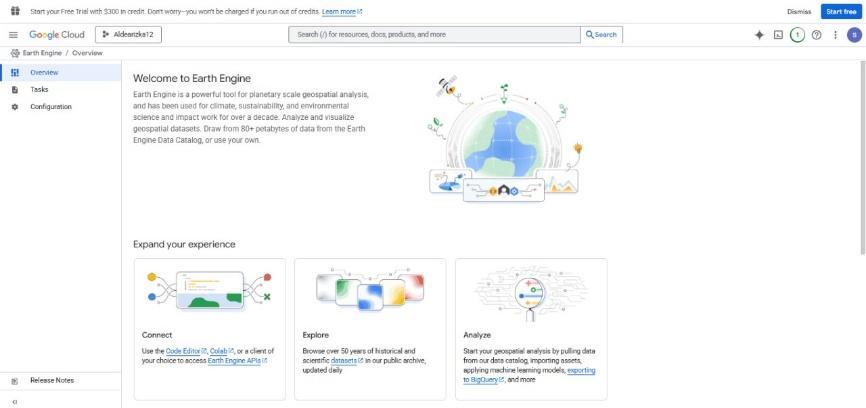This screenshot has height=408, width=866.
Task: Open Gemini AI assistant sparkle icon
Action: pos(759,35)
